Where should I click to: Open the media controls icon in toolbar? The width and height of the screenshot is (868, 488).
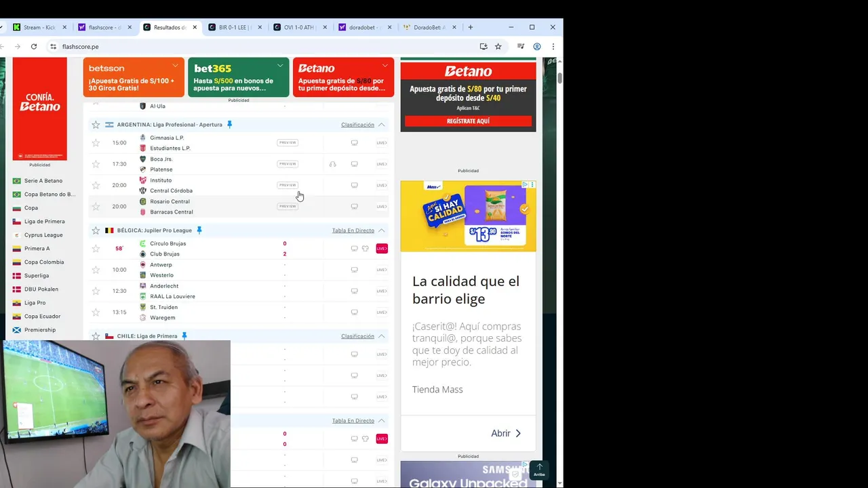(x=521, y=47)
